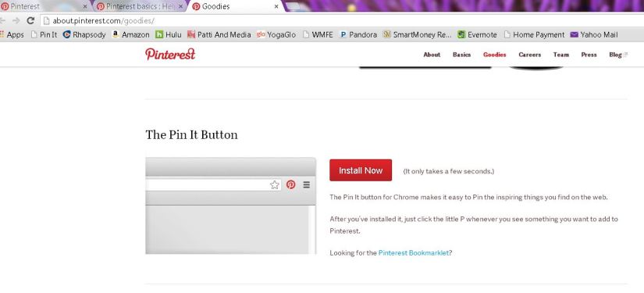Open the Patti And Media bookmark
644x293 pixels.
(219, 35)
